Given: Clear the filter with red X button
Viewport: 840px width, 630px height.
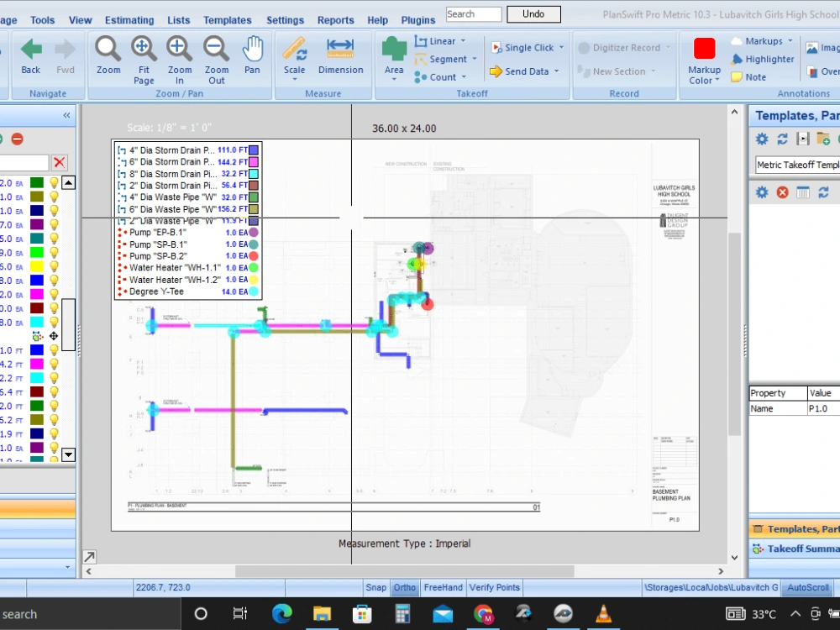Looking at the screenshot, I should [60, 162].
